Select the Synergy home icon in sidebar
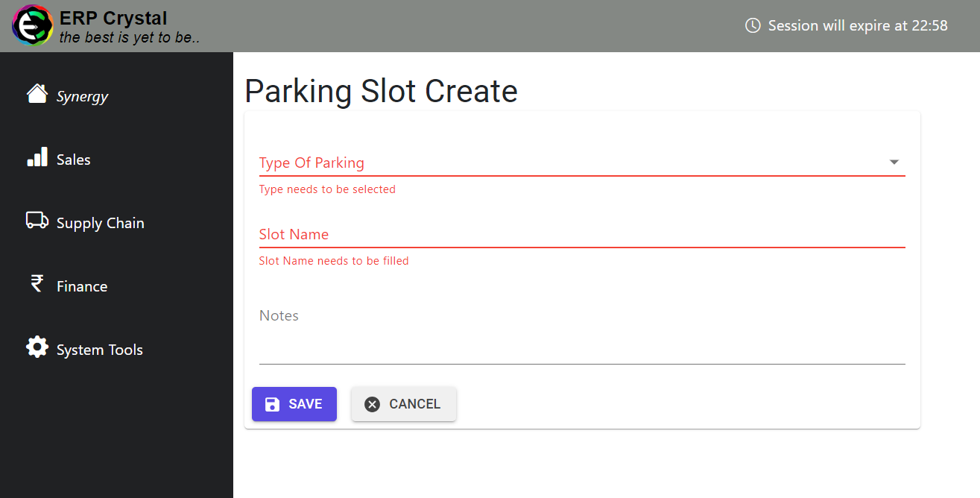The height and width of the screenshot is (498, 980). pyautogui.click(x=37, y=94)
